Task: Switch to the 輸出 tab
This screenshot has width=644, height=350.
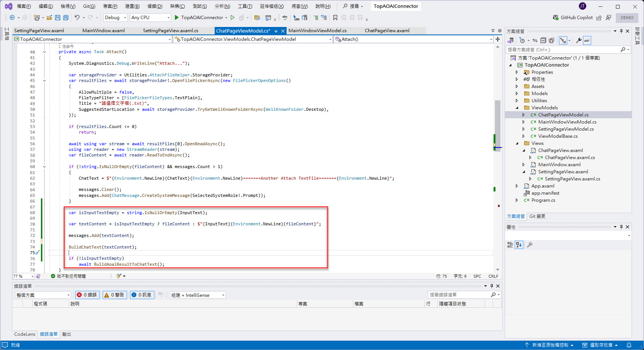Action: pos(67,334)
